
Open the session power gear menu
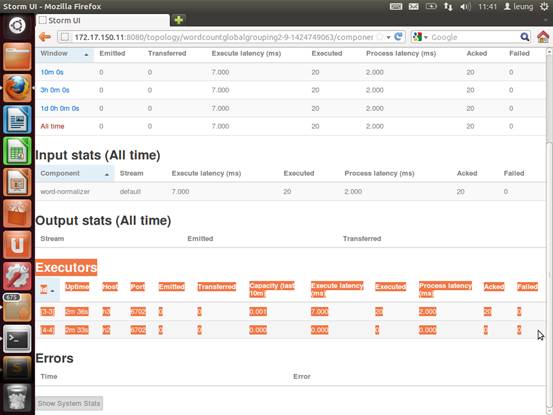[x=545, y=6]
